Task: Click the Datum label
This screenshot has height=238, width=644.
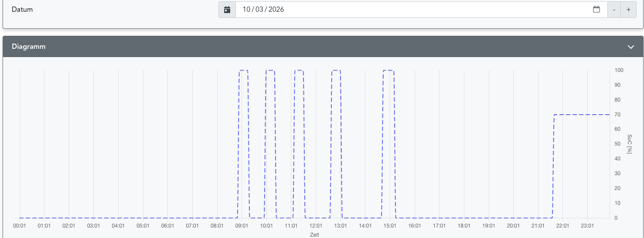Action: point(22,9)
